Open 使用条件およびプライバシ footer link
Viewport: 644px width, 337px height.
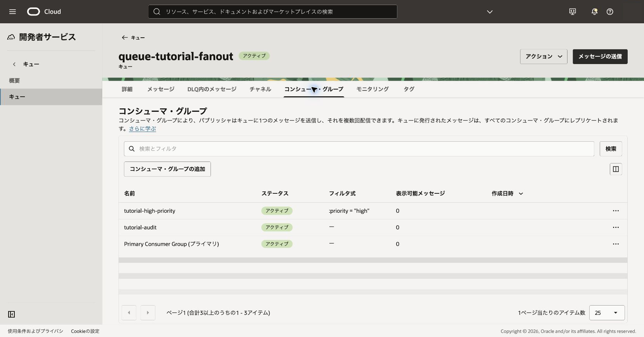click(x=35, y=331)
